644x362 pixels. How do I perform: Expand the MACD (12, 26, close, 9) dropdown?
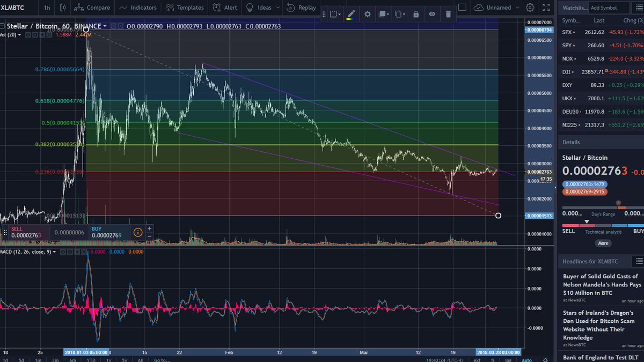click(x=55, y=252)
